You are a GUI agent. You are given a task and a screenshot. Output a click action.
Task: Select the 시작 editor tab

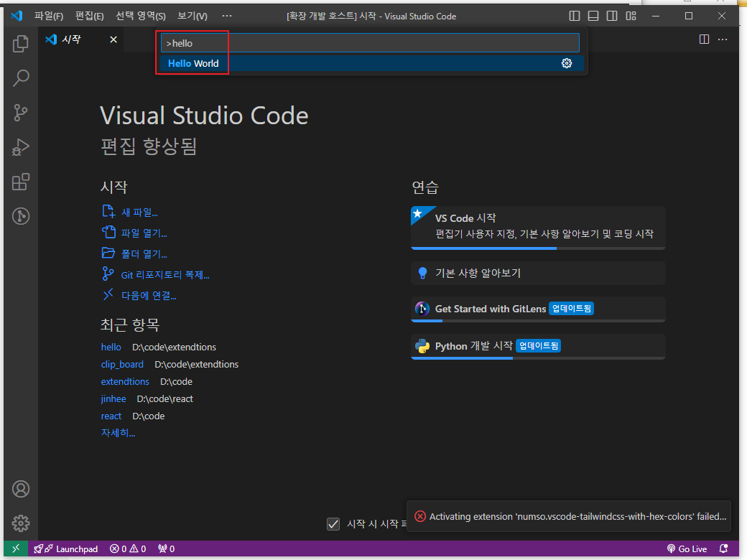[81, 39]
